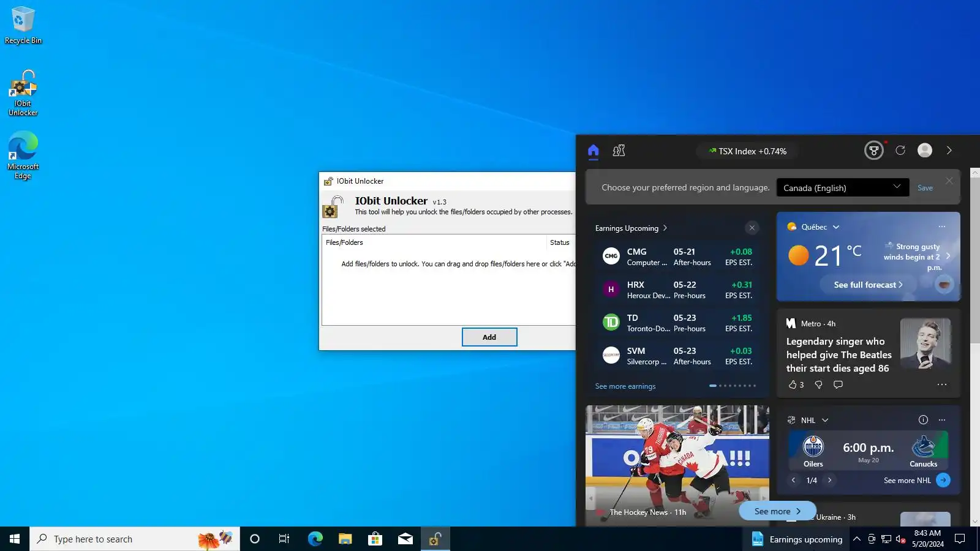Click the Add button in IObit Unlocker

489,337
